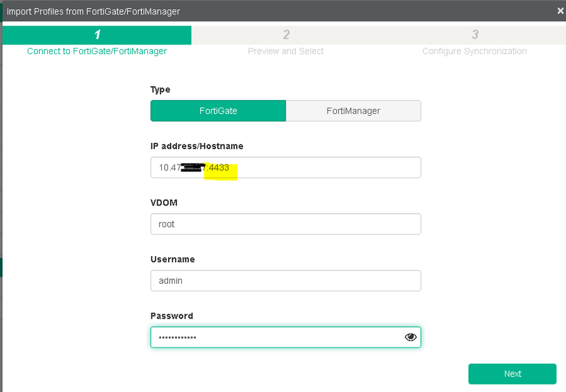Jump to wizard step 2 number

[x=286, y=35]
